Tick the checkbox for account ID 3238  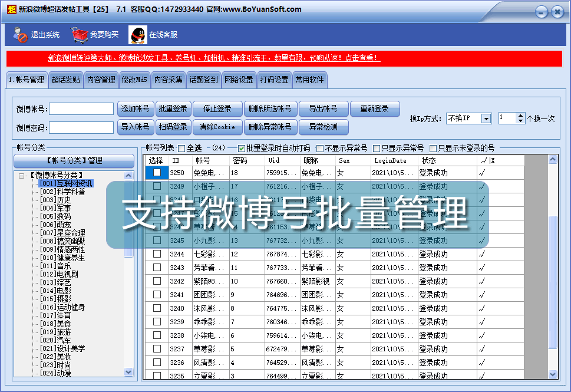click(x=157, y=335)
